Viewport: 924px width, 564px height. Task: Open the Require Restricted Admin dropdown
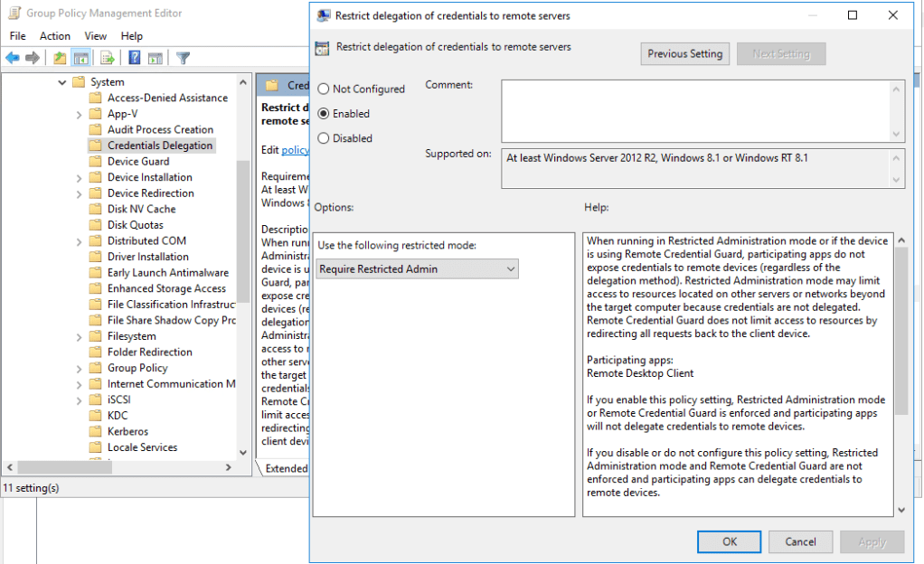pos(417,268)
